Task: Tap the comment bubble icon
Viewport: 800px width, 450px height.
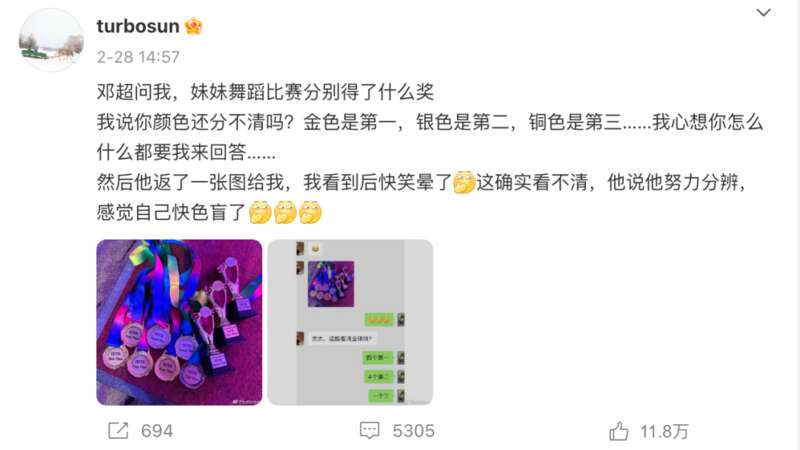Action: click(x=369, y=431)
